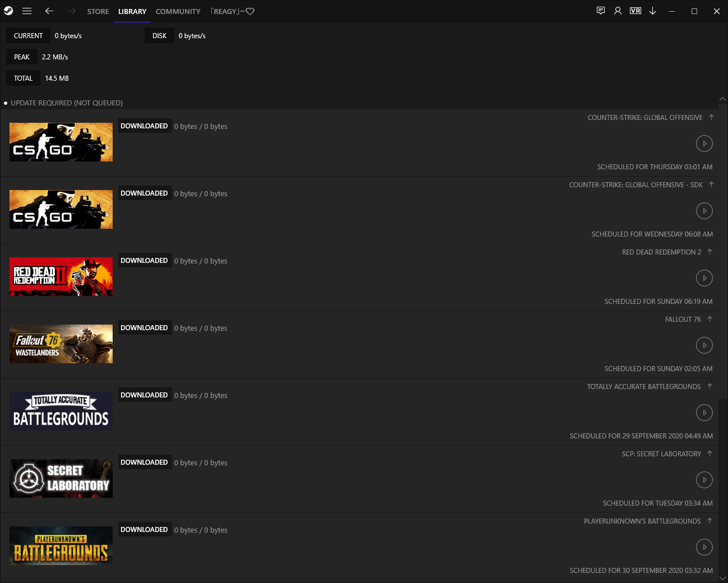Click the Red Dead Redemption 2 title
Screen dimensions: 728x583
pos(661,252)
